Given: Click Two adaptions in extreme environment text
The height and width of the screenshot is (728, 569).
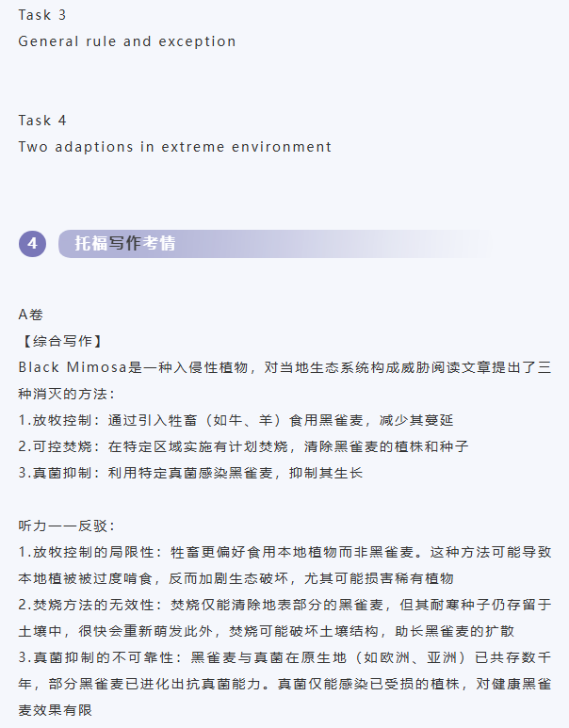Looking at the screenshot, I should (175, 147).
